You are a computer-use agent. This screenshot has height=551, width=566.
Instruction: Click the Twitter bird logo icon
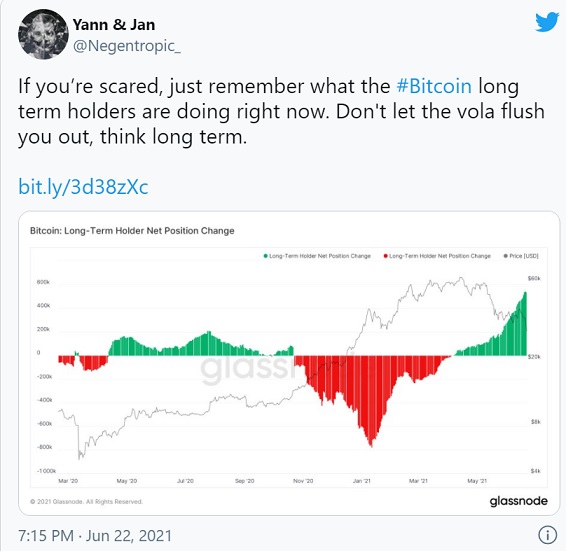pos(547,22)
